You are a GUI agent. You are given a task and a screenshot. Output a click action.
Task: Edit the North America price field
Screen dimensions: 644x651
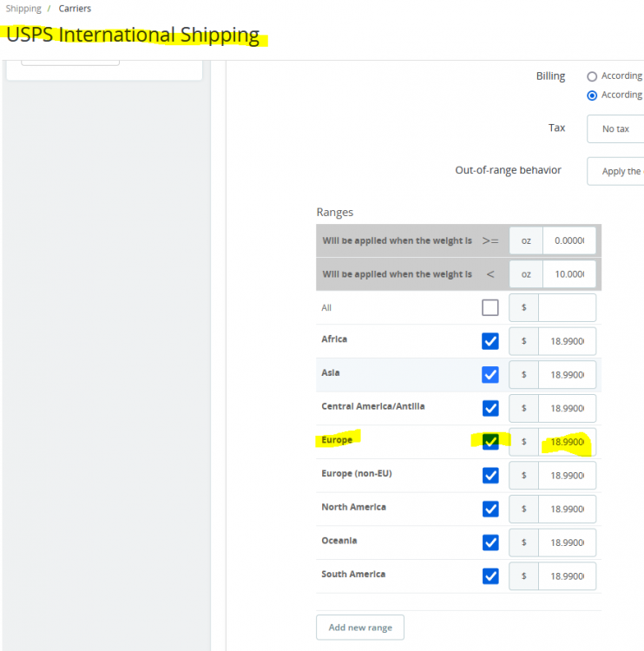(x=567, y=509)
